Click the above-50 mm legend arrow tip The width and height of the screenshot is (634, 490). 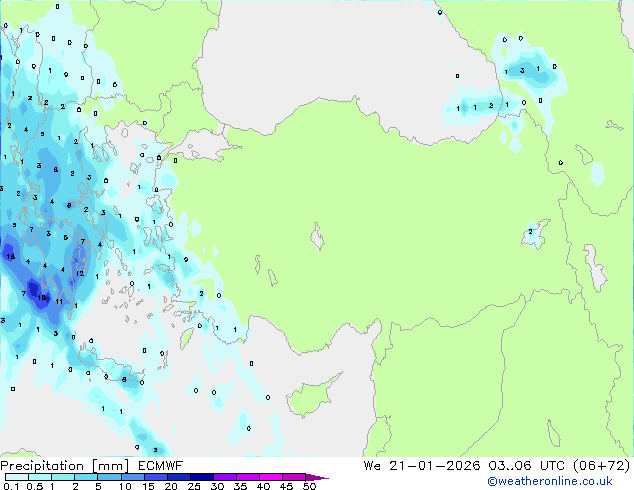click(317, 477)
